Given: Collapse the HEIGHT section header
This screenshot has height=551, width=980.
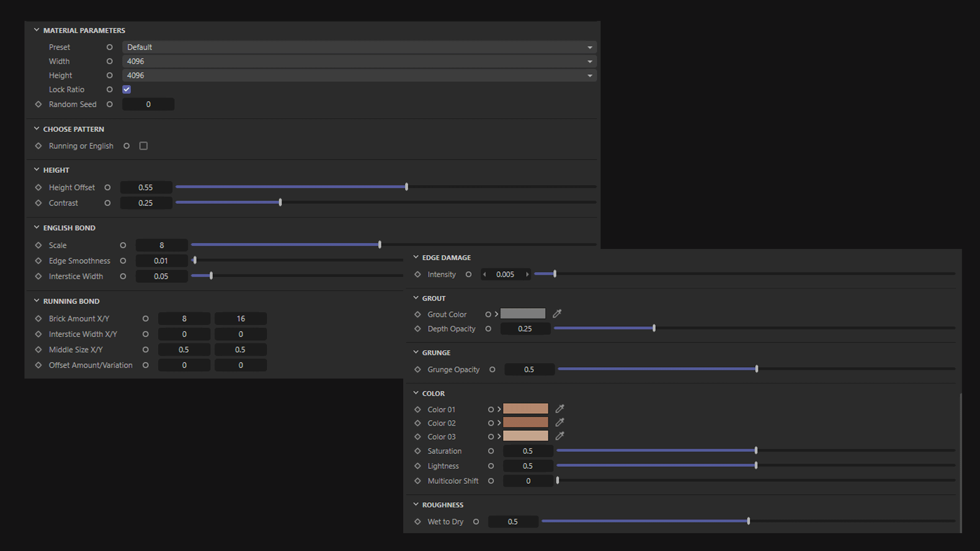Looking at the screenshot, I should (x=36, y=169).
